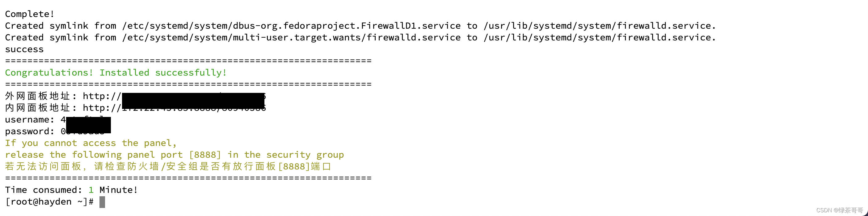The image size is (868, 216).
Task: Click the black redaction box over the credentials
Action: coord(88,125)
